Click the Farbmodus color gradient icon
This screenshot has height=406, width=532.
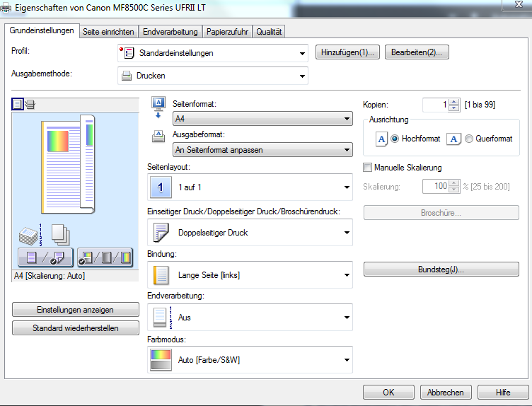pyautogui.click(x=161, y=360)
